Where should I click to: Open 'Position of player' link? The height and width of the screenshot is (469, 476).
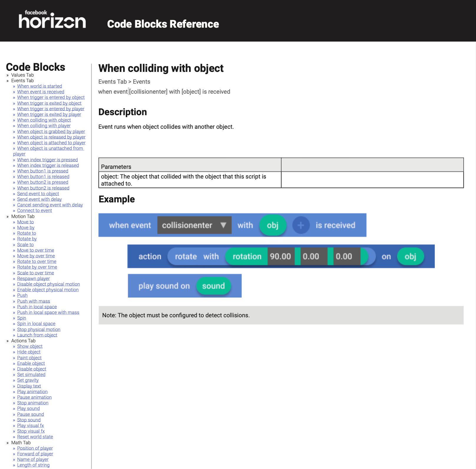(35, 448)
